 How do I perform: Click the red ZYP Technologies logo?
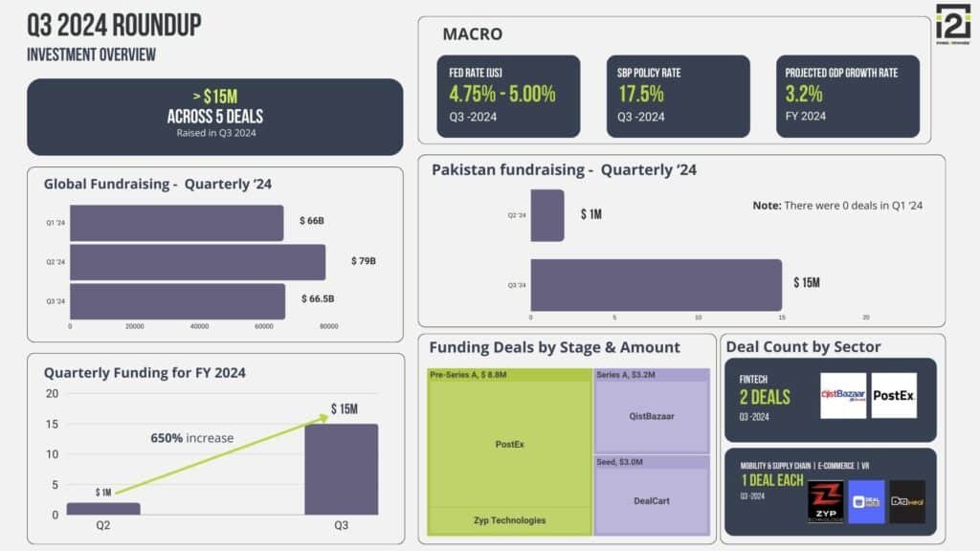click(x=826, y=501)
